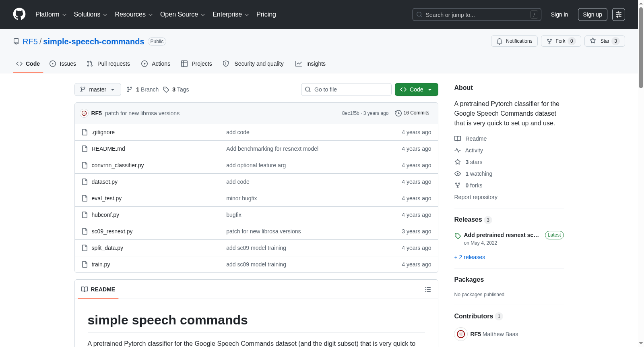Click contributor RF5 avatar image

pos(461,334)
